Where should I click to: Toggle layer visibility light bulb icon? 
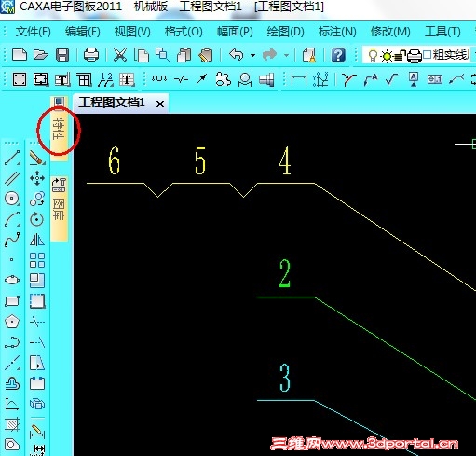pyautogui.click(x=373, y=56)
